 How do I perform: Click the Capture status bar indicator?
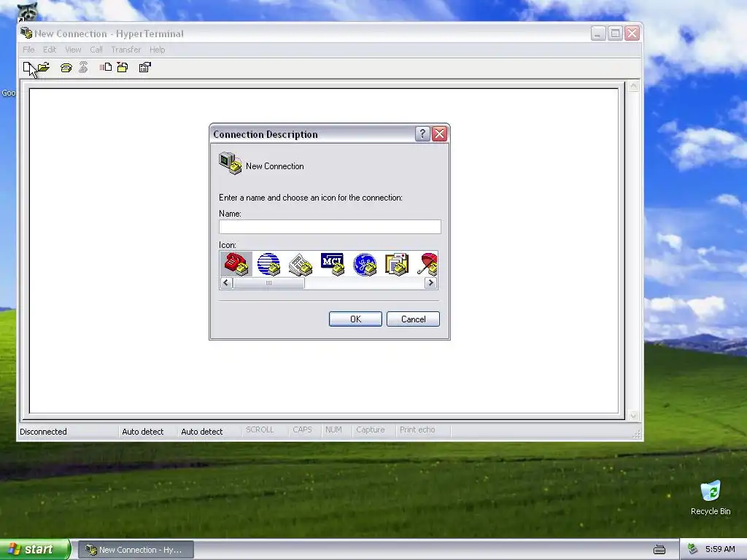click(x=370, y=429)
